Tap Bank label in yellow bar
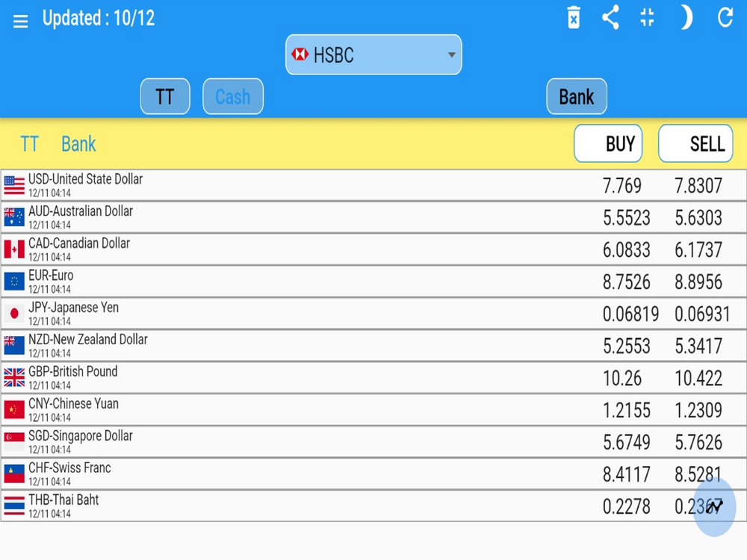747x560 pixels. [78, 144]
